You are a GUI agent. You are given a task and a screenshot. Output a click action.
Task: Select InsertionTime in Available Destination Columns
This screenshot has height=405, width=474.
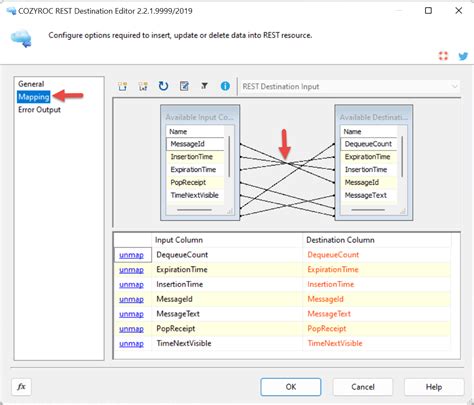(x=369, y=170)
